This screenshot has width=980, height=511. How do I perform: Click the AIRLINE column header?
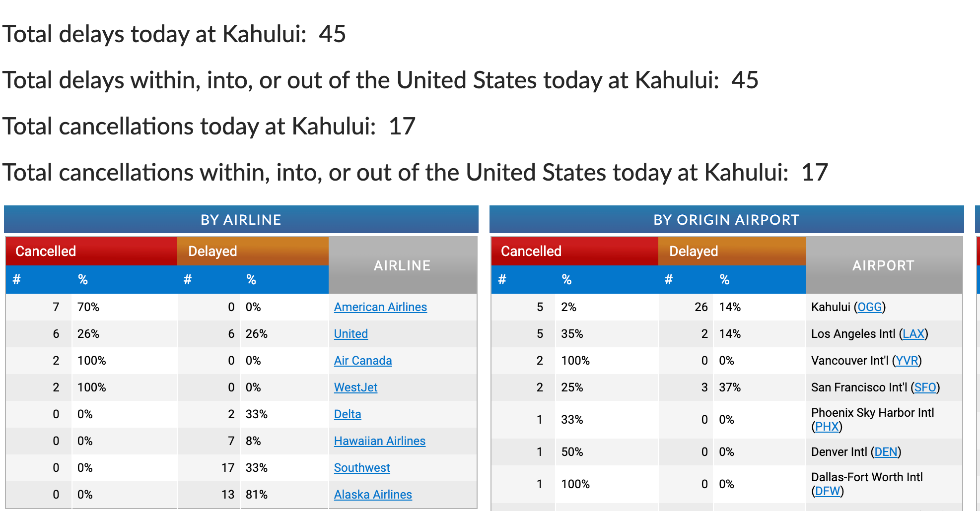402,265
